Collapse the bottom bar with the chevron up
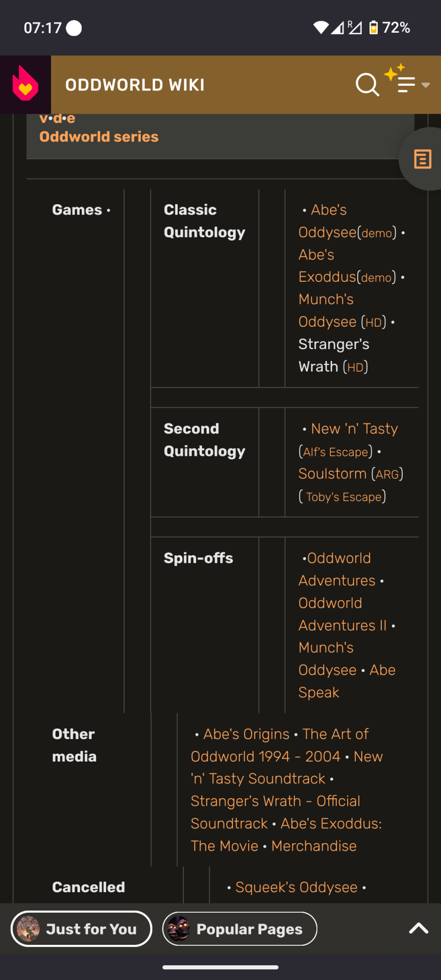The image size is (441, 980). pyautogui.click(x=419, y=928)
